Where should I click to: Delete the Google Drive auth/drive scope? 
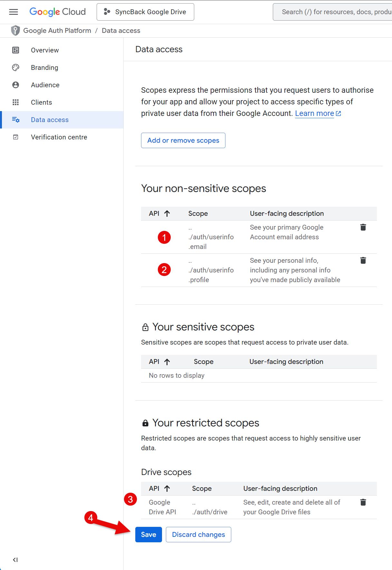[x=363, y=502]
